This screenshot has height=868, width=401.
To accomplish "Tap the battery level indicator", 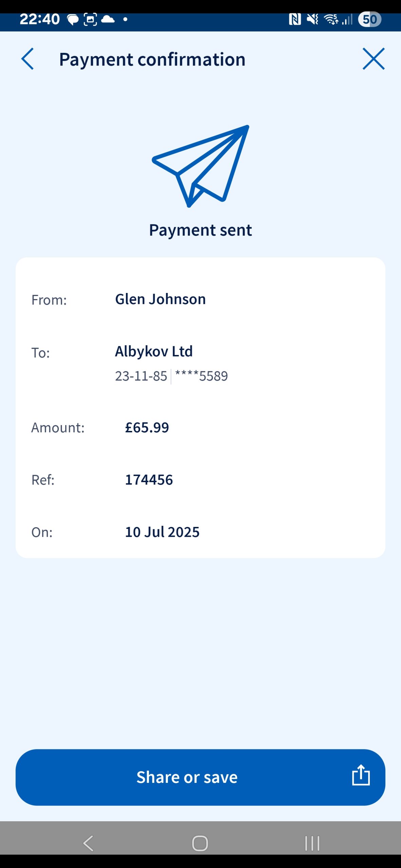I will 369,19.
